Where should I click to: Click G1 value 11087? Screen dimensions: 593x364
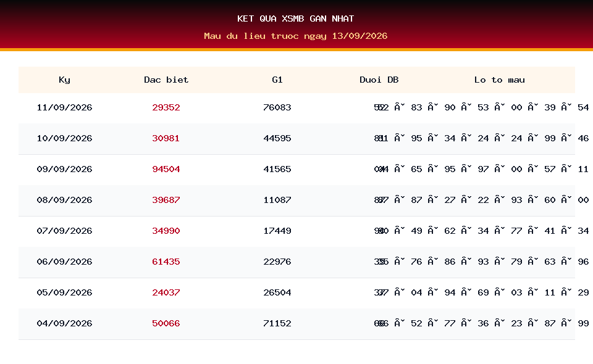click(277, 200)
